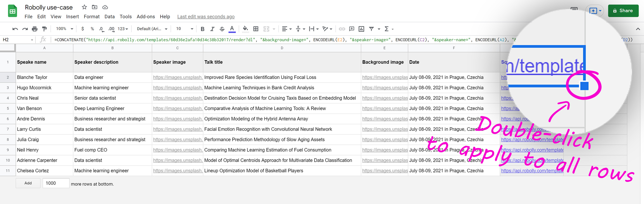Click the Insert comment icon
The image size is (644, 204).
(x=352, y=29)
